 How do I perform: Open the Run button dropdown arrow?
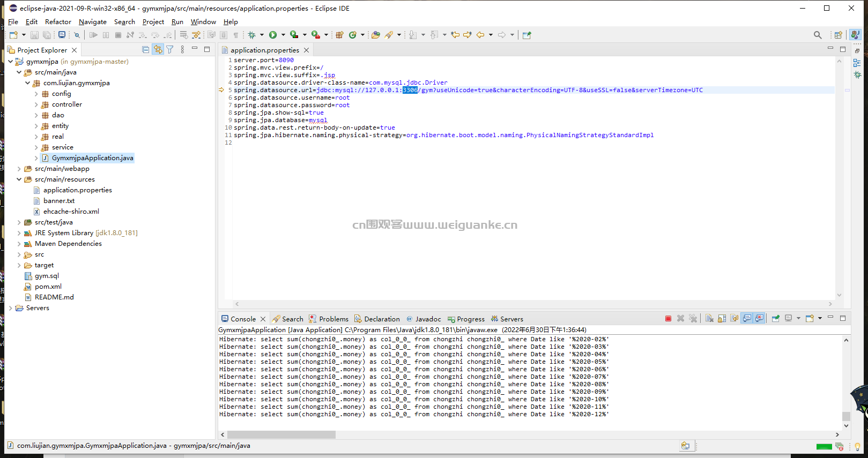(283, 35)
